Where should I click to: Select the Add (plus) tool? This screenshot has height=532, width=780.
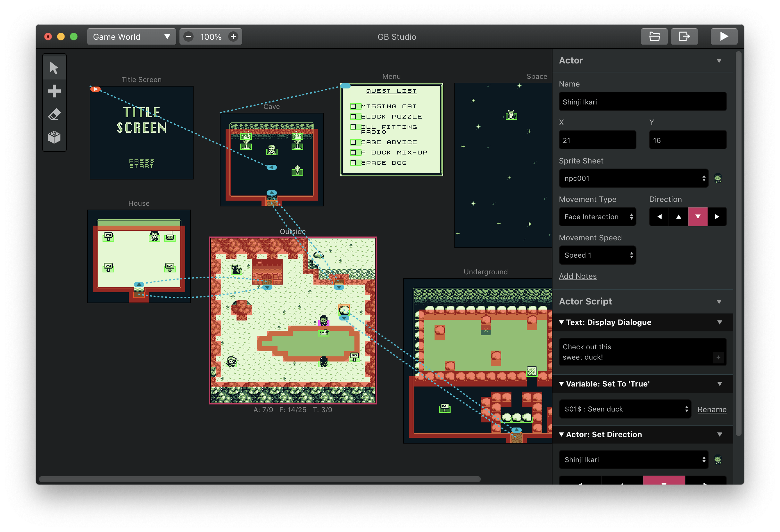(54, 91)
